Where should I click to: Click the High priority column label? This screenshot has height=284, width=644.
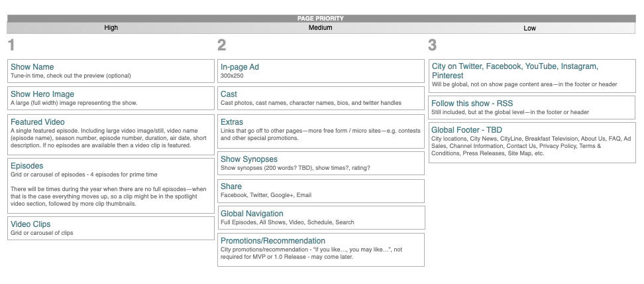coord(111,29)
